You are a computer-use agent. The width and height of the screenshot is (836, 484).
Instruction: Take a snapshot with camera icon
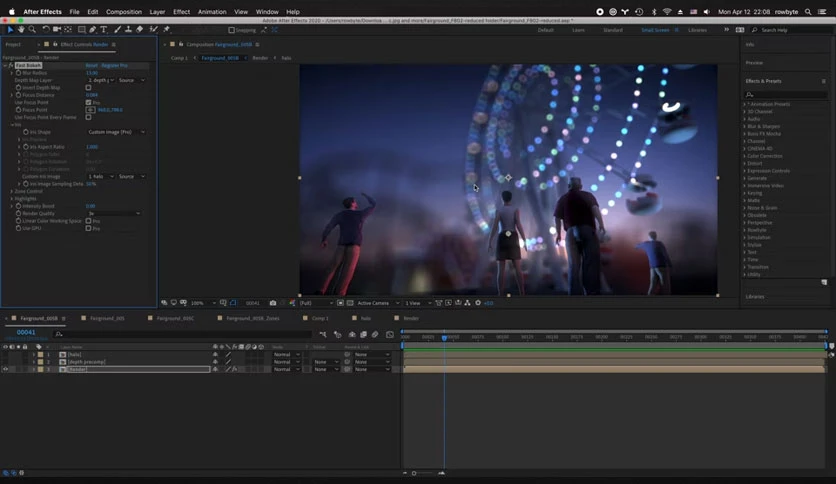pyautogui.click(x=273, y=303)
